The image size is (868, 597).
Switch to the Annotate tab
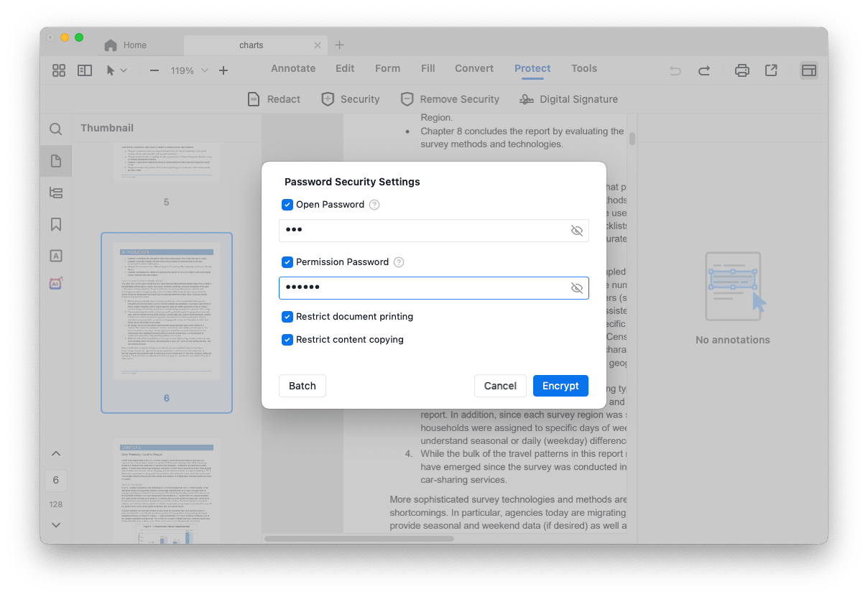(x=293, y=68)
